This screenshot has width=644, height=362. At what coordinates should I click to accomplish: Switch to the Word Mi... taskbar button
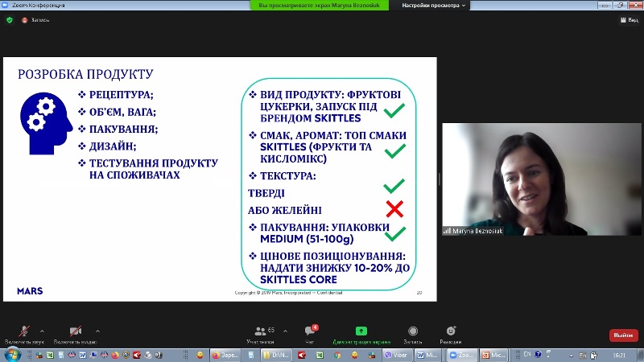pos(428,355)
